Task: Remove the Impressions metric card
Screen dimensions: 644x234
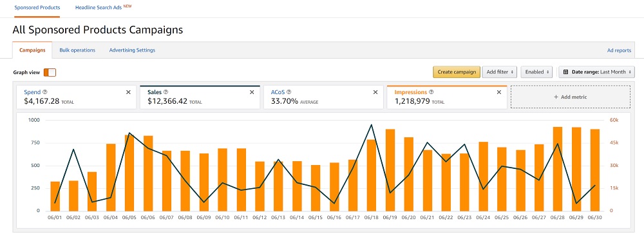Action: 499,92
